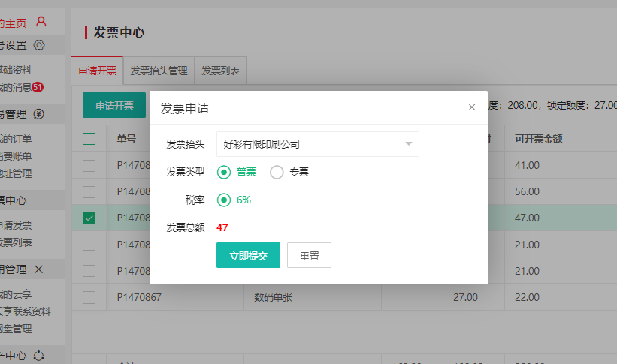Close the 发票申请 dialog
617x364 pixels.
click(472, 107)
